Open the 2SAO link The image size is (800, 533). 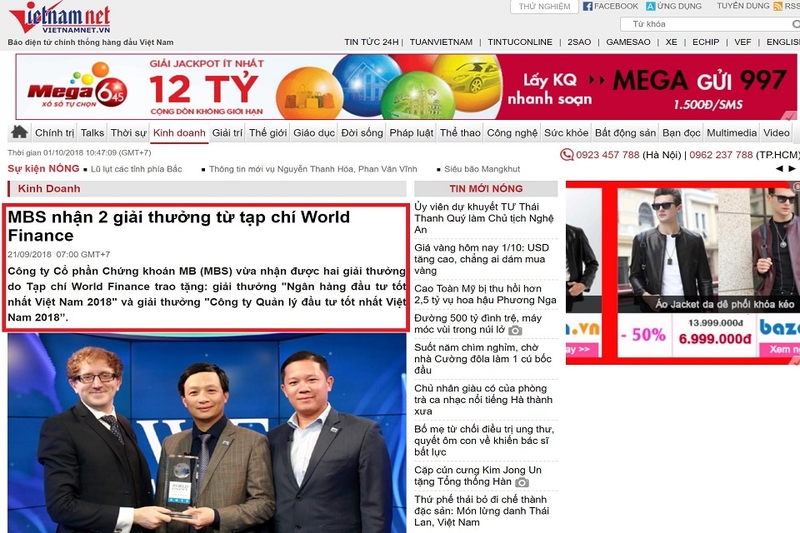tap(579, 42)
